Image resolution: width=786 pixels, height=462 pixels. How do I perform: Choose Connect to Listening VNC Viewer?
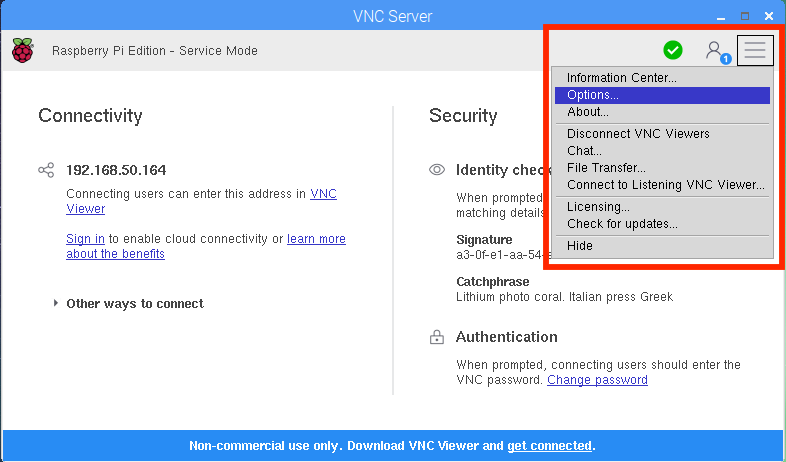coord(662,185)
